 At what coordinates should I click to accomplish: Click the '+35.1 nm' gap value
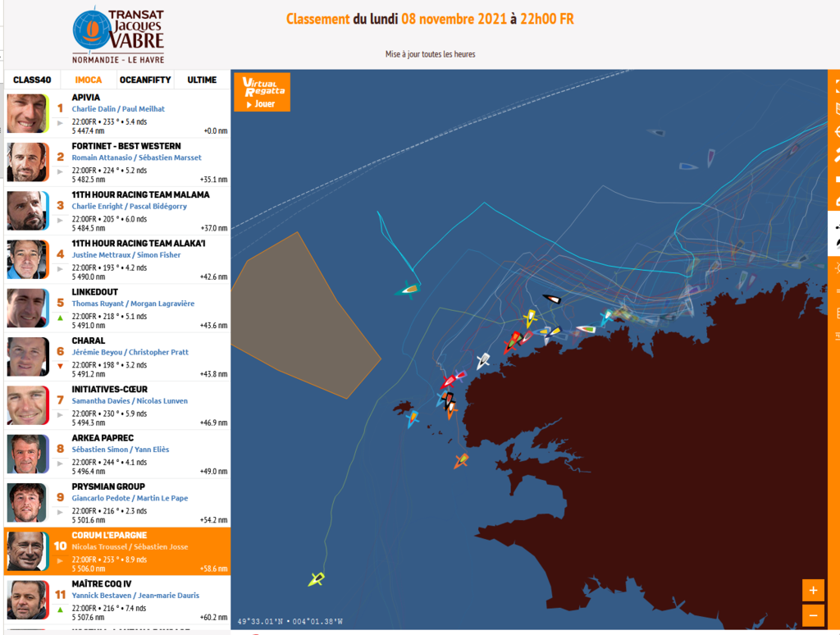click(x=214, y=180)
